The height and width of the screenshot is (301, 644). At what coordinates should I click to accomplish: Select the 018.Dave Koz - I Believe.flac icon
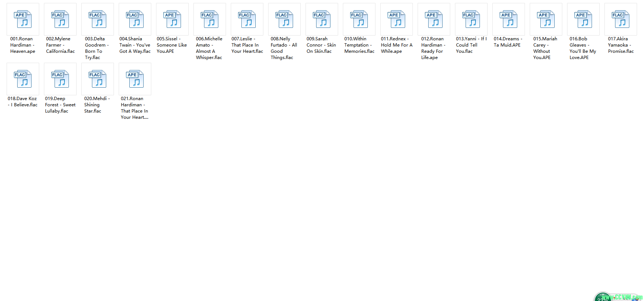point(23,79)
